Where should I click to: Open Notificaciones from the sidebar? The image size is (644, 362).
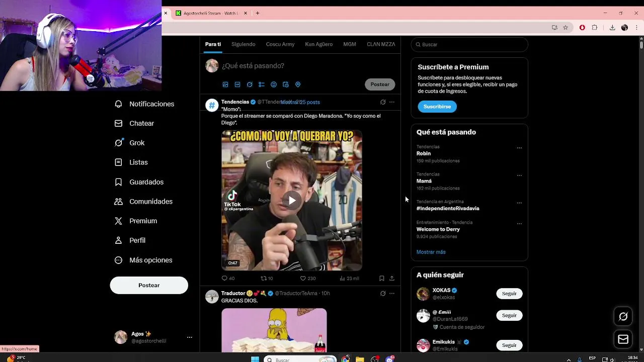tap(144, 104)
